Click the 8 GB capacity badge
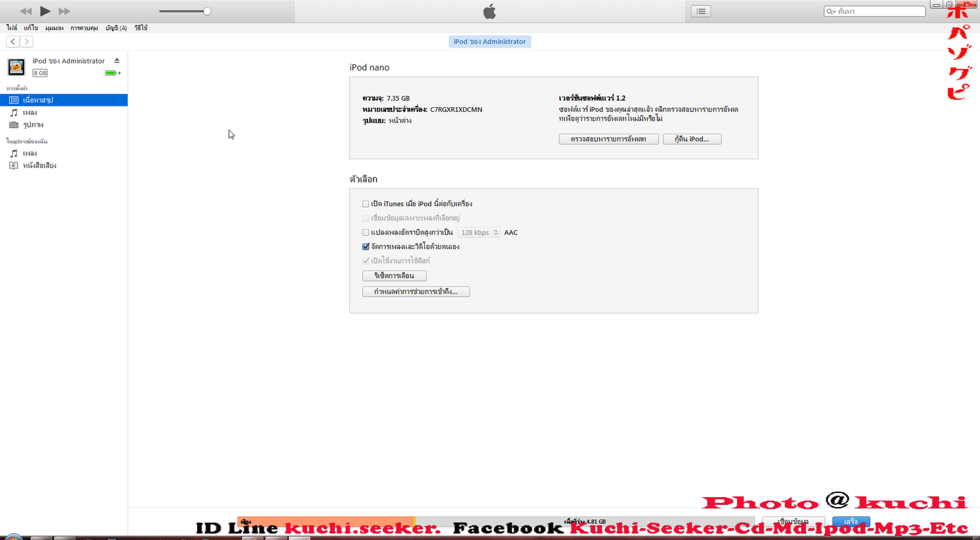This screenshot has width=980, height=540. (x=40, y=73)
